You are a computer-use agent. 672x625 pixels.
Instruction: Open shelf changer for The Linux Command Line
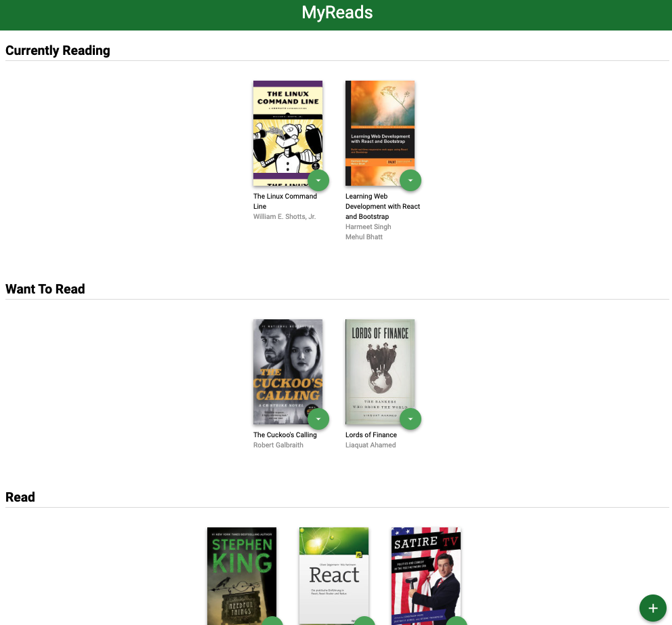click(318, 180)
